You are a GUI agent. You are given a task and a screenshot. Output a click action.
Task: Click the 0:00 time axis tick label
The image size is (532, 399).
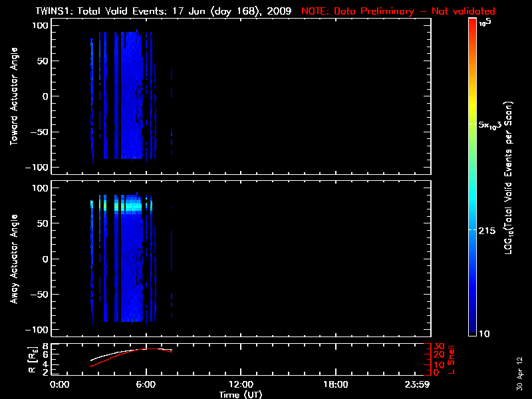(x=60, y=384)
